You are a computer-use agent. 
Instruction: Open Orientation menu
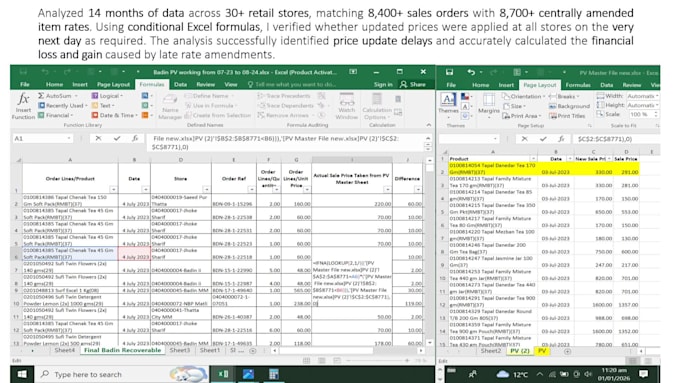point(525,96)
